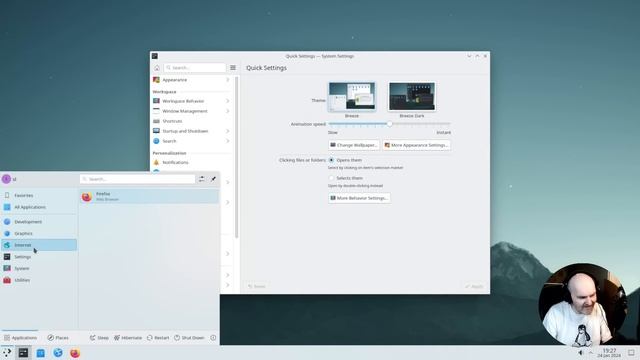Click the Favorites bookmark icon in launcher
This screenshot has width=640, height=360.
pyautogui.click(x=7, y=196)
